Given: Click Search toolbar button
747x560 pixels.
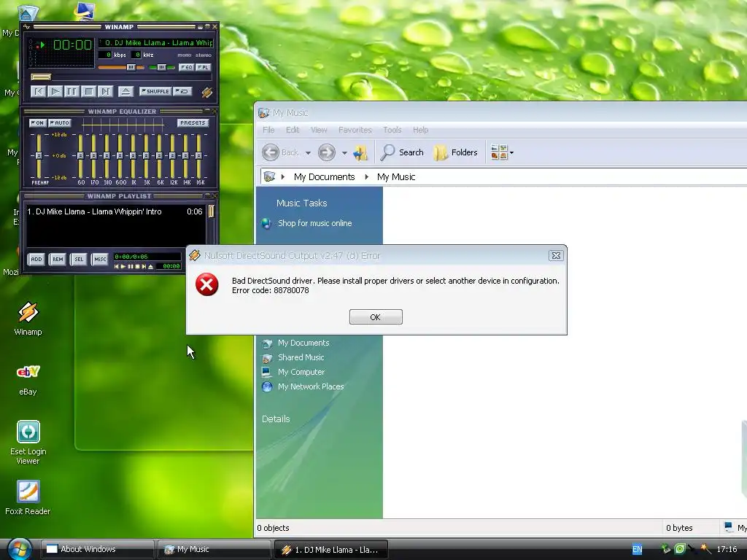Looking at the screenshot, I should click(403, 152).
